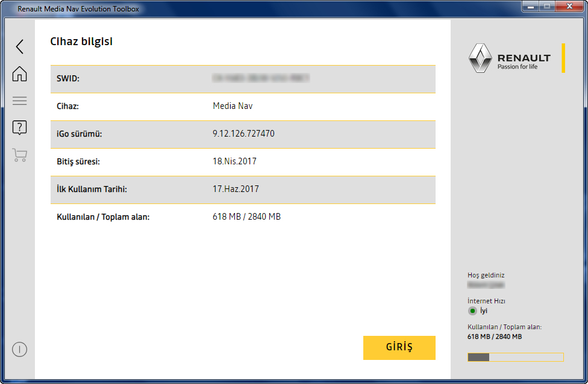The width and height of the screenshot is (588, 384).
Task: Click the Cihaz: label
Action: (x=67, y=106)
